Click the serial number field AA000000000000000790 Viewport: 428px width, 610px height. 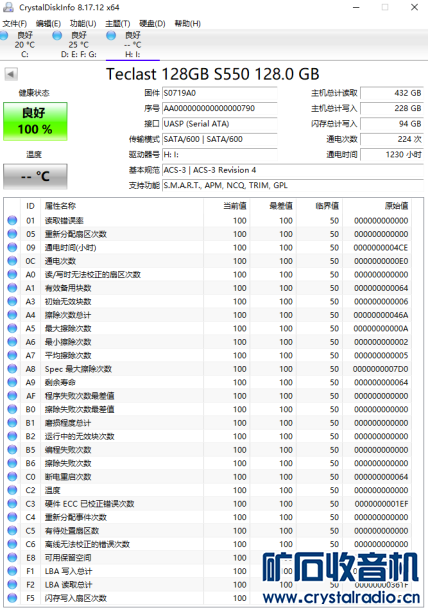(219, 108)
